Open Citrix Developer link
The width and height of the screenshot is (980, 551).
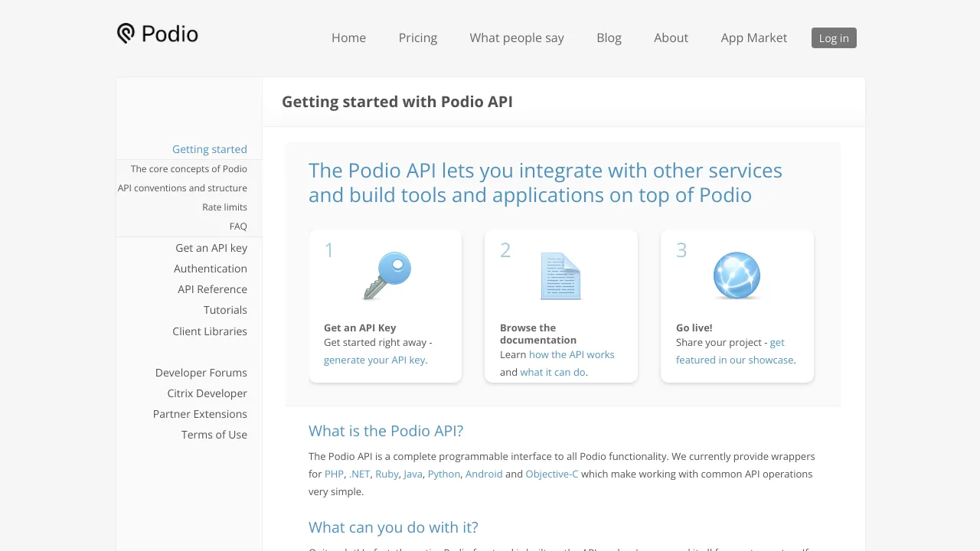pyautogui.click(x=207, y=393)
